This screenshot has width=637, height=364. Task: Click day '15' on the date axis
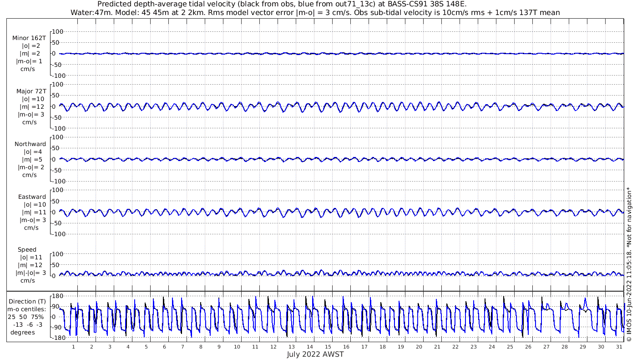point(328,347)
